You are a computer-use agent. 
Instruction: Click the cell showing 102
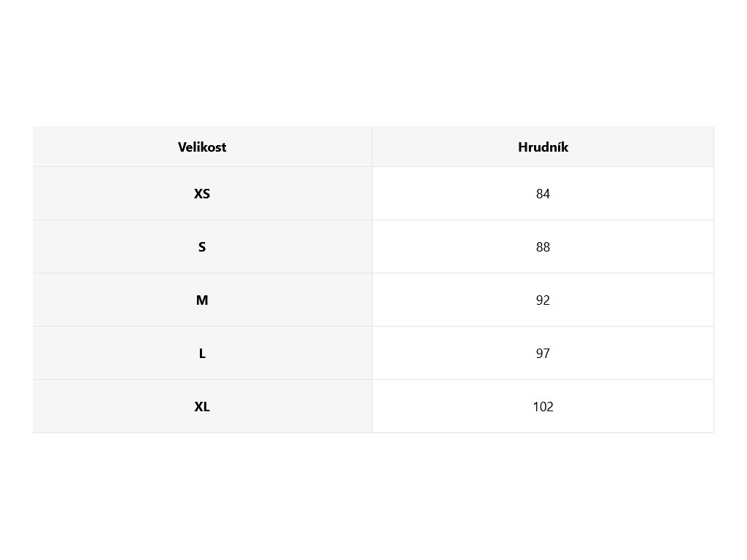tap(543, 407)
